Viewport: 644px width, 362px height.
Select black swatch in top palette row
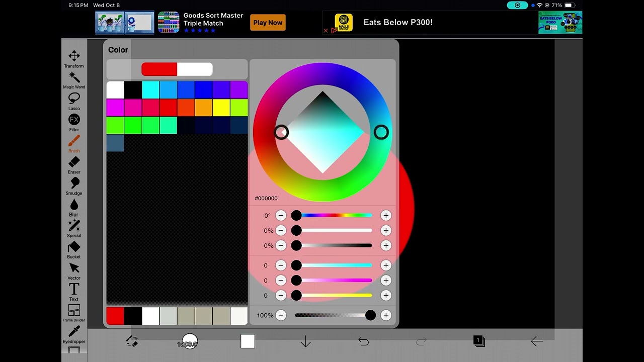point(133,90)
